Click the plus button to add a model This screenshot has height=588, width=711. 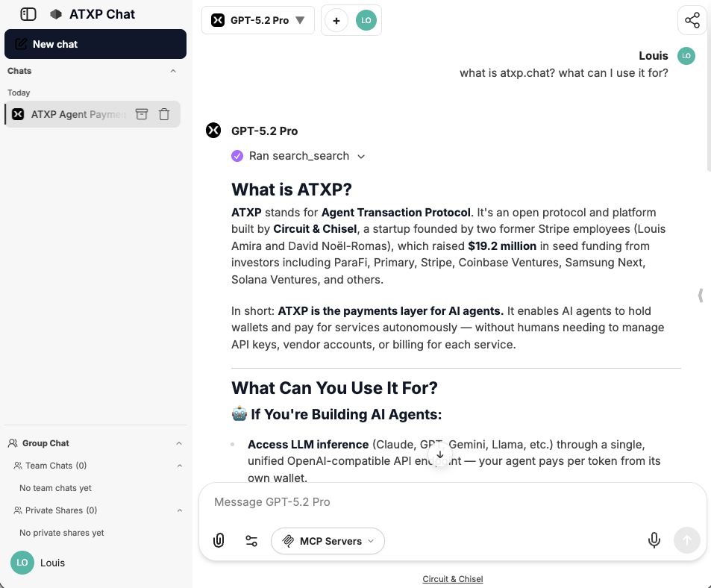pos(336,20)
